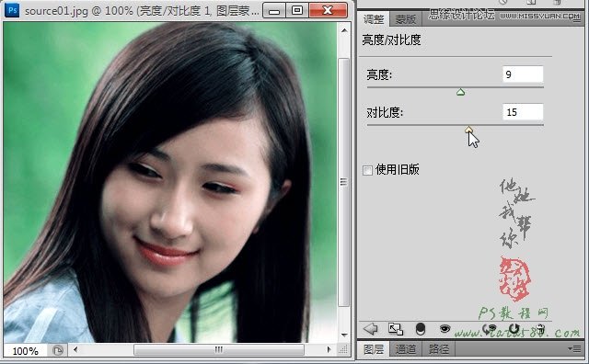
Task: Toggle adjustment layer visibility eye icon
Action: click(x=445, y=329)
